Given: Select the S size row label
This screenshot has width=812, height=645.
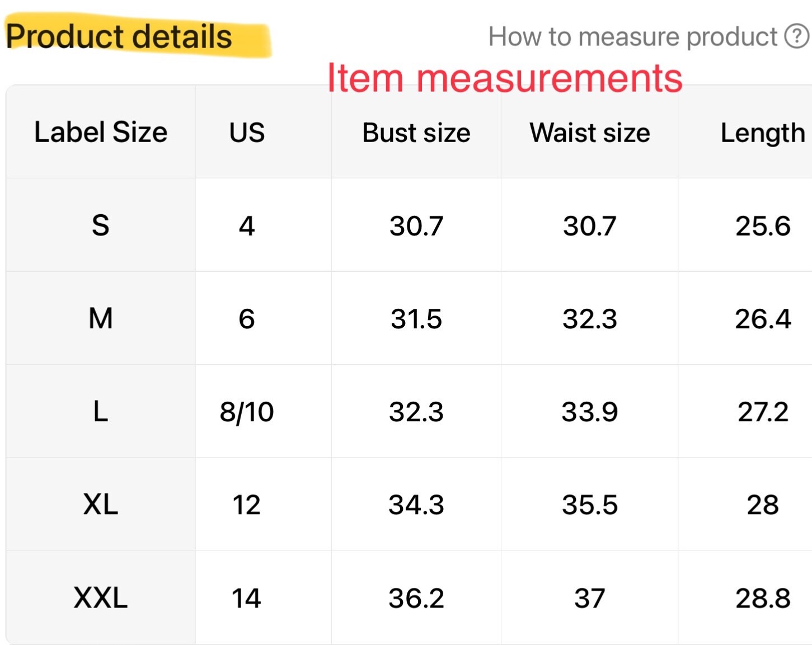Looking at the screenshot, I should [101, 225].
